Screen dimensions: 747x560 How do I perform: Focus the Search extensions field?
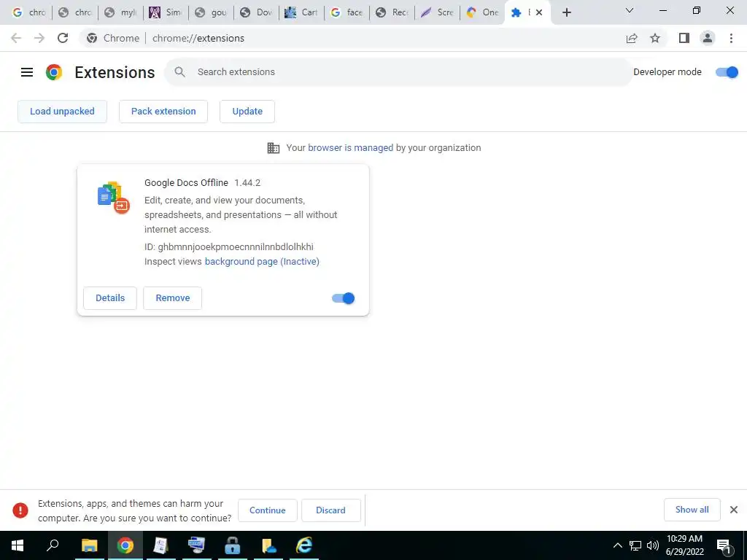tap(399, 72)
